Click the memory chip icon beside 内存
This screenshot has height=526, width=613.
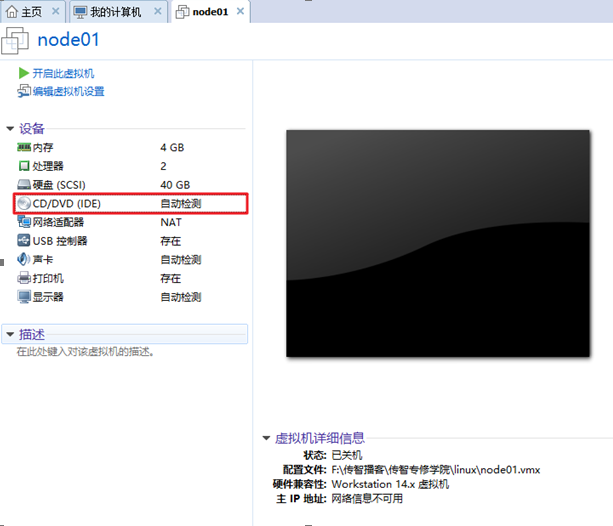coord(24,147)
